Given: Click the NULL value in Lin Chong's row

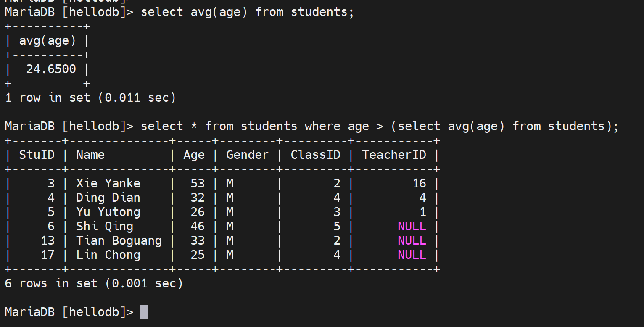Looking at the screenshot, I should pyautogui.click(x=412, y=255).
